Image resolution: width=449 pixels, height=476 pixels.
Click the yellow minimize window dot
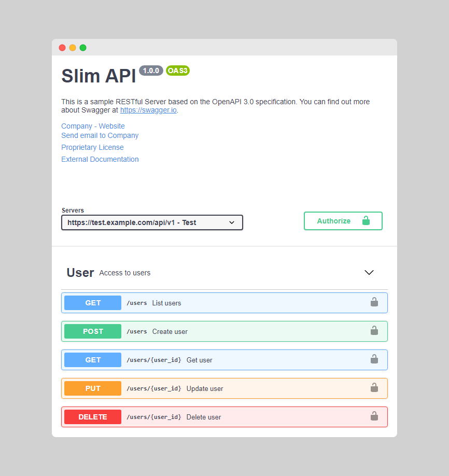73,48
